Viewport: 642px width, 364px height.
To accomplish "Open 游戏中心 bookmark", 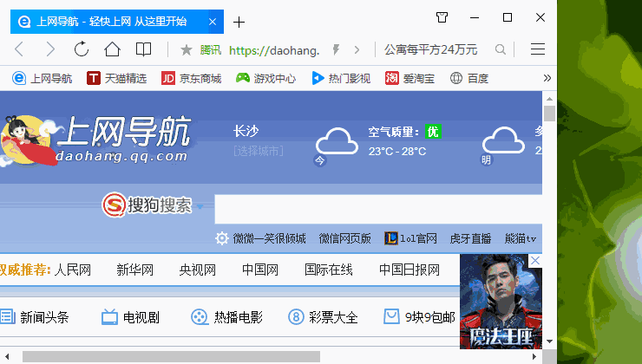I will click(x=265, y=78).
